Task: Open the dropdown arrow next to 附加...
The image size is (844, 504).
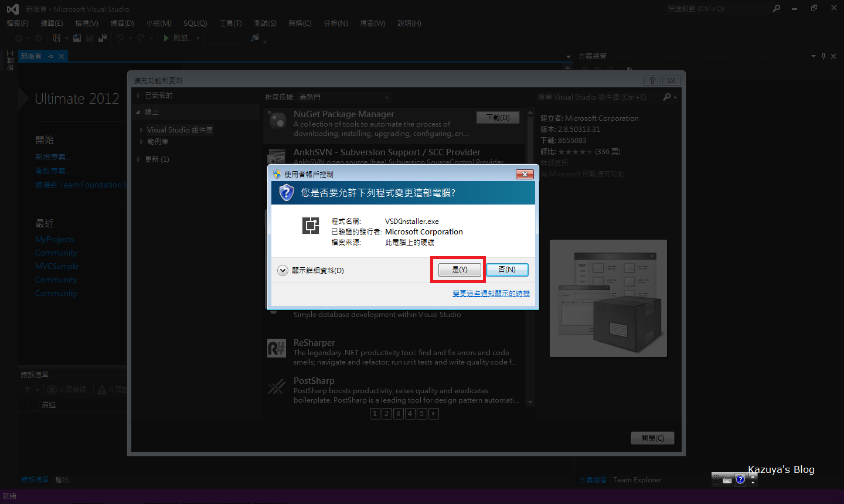Action: point(198,39)
